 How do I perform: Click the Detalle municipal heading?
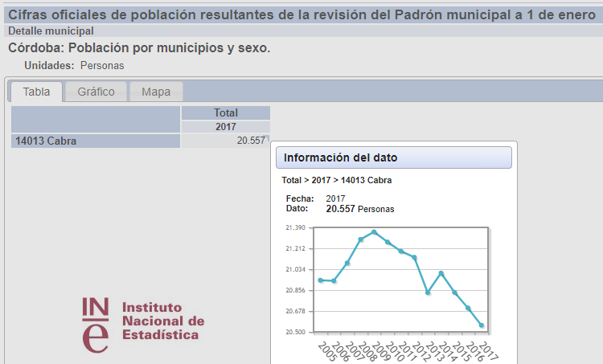pyautogui.click(x=51, y=31)
